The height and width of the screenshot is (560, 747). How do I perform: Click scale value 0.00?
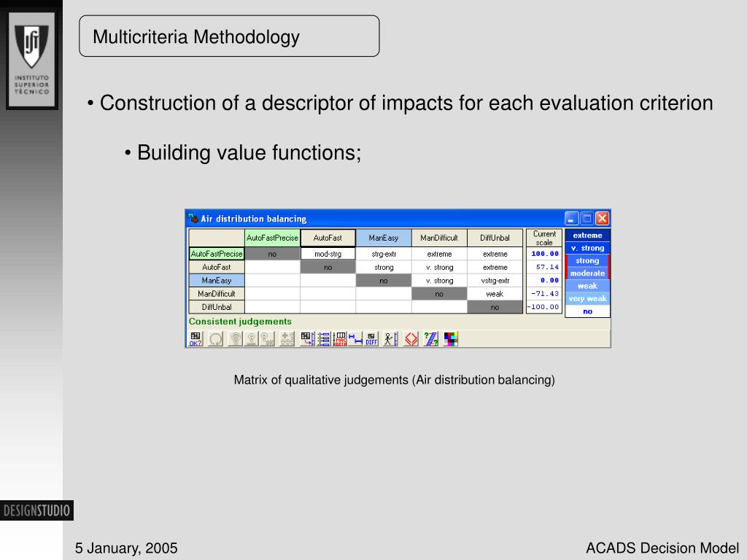tap(544, 281)
